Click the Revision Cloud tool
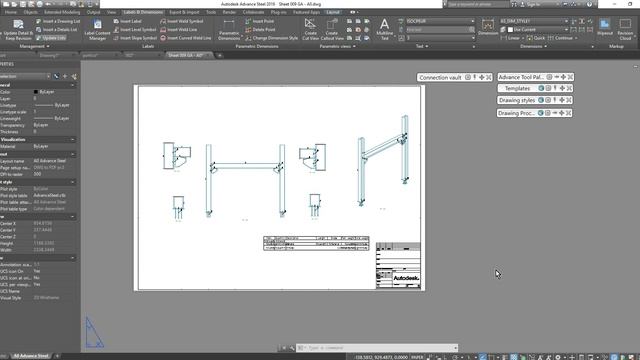The image size is (640, 360). (625, 29)
